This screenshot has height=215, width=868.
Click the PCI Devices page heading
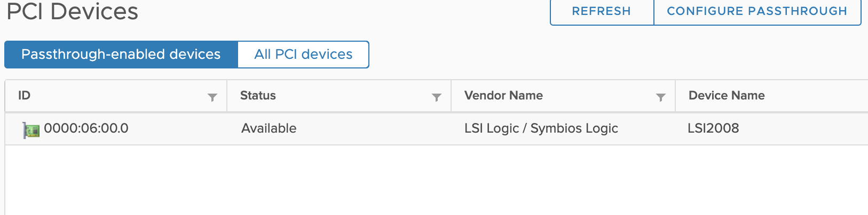tap(73, 11)
